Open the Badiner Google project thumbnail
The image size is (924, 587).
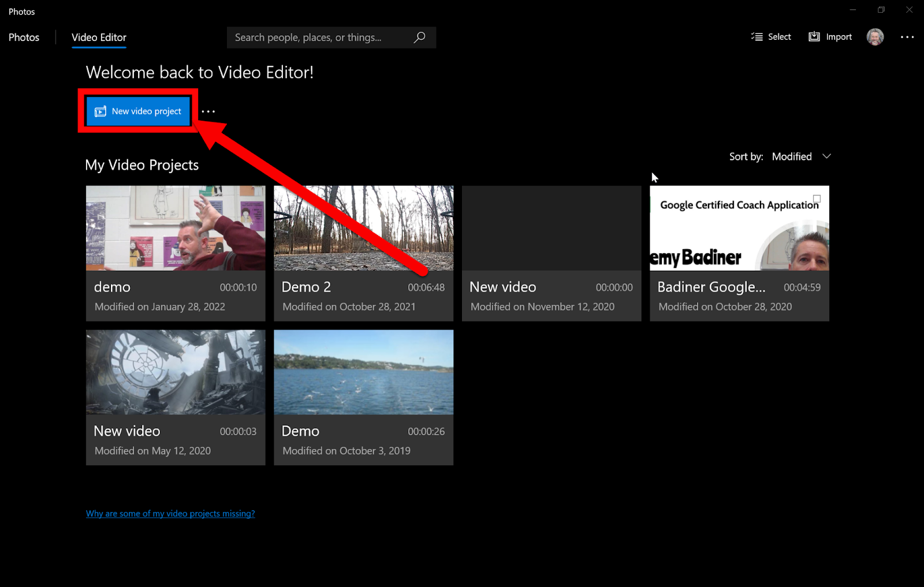click(739, 228)
